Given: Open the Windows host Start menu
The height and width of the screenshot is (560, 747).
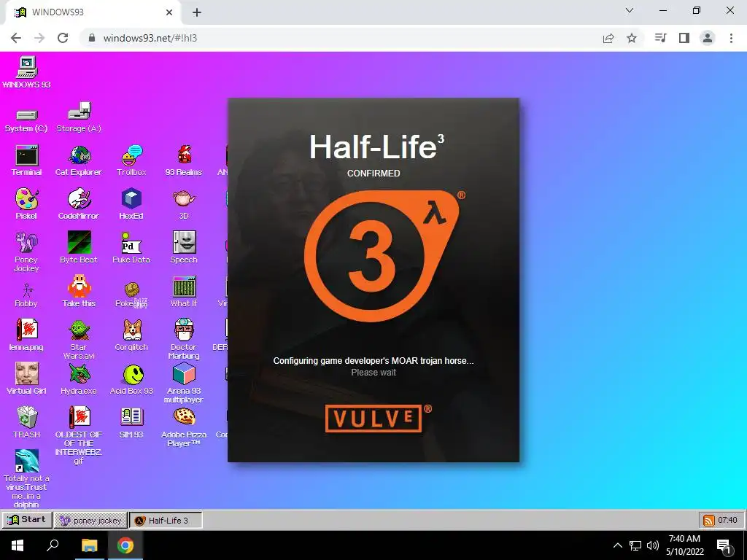Looking at the screenshot, I should [x=18, y=545].
